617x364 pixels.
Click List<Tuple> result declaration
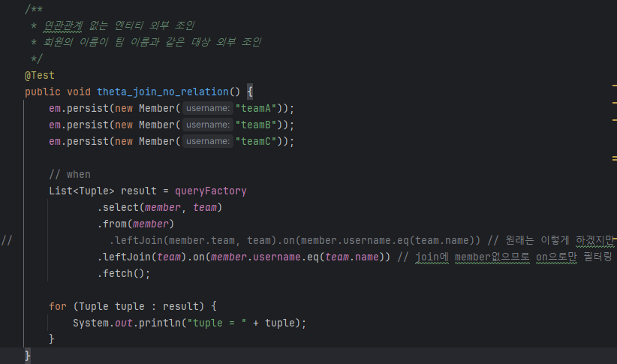[103, 191]
